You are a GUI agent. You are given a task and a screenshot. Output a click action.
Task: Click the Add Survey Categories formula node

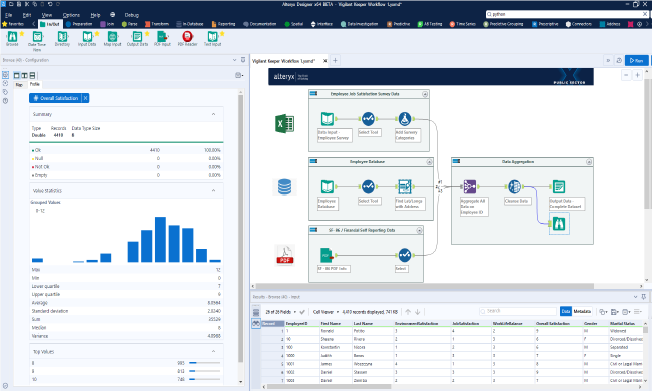coord(405,119)
